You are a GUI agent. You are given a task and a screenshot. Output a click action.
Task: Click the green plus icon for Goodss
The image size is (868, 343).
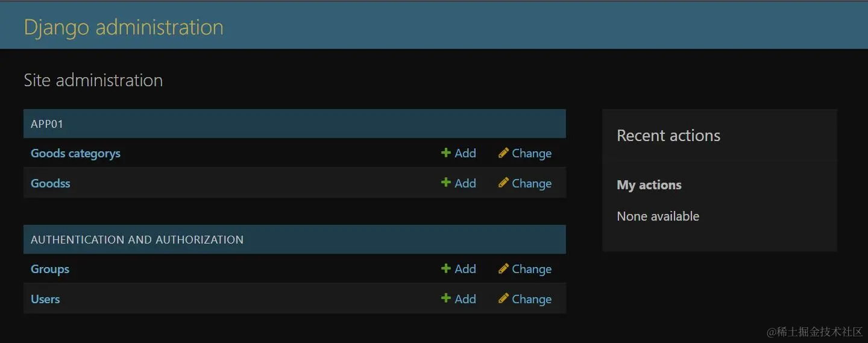[x=446, y=183]
